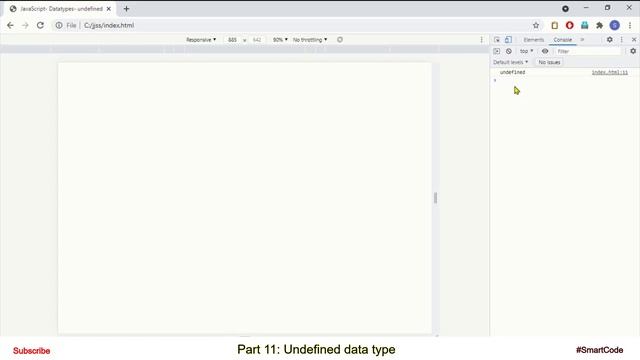Click the console Filter field

588,51
